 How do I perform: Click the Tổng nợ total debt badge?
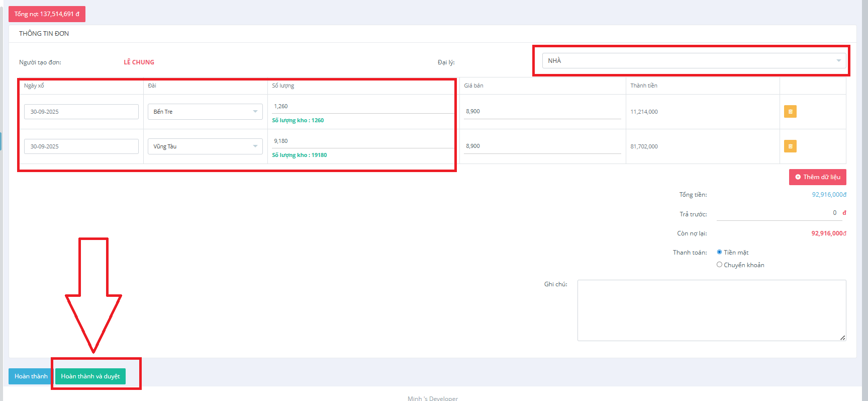(x=47, y=14)
